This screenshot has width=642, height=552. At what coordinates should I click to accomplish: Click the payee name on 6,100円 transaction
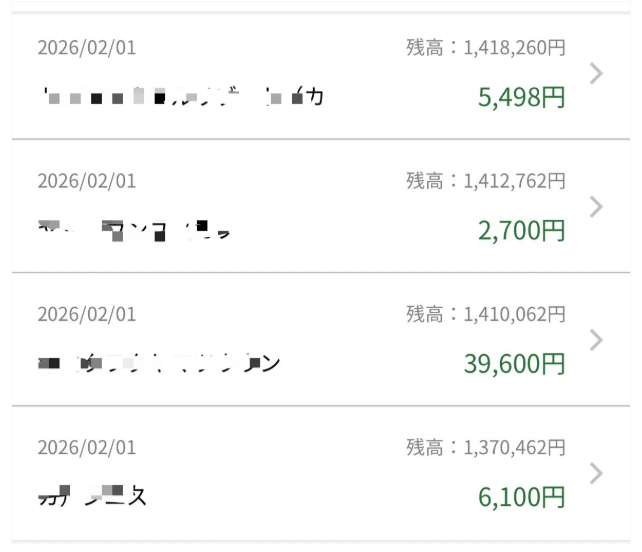point(92,496)
